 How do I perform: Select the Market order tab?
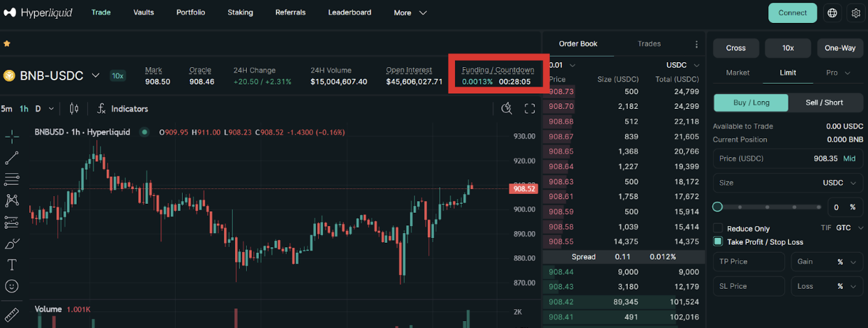point(738,73)
